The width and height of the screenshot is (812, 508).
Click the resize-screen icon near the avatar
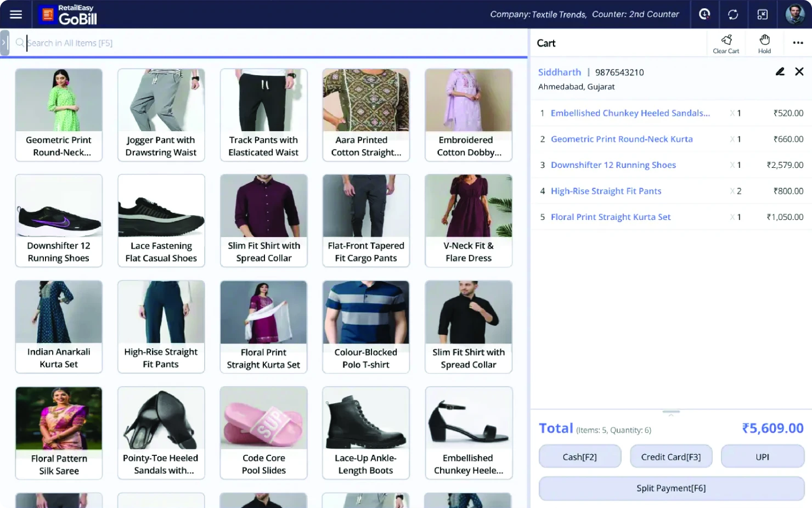(x=763, y=14)
